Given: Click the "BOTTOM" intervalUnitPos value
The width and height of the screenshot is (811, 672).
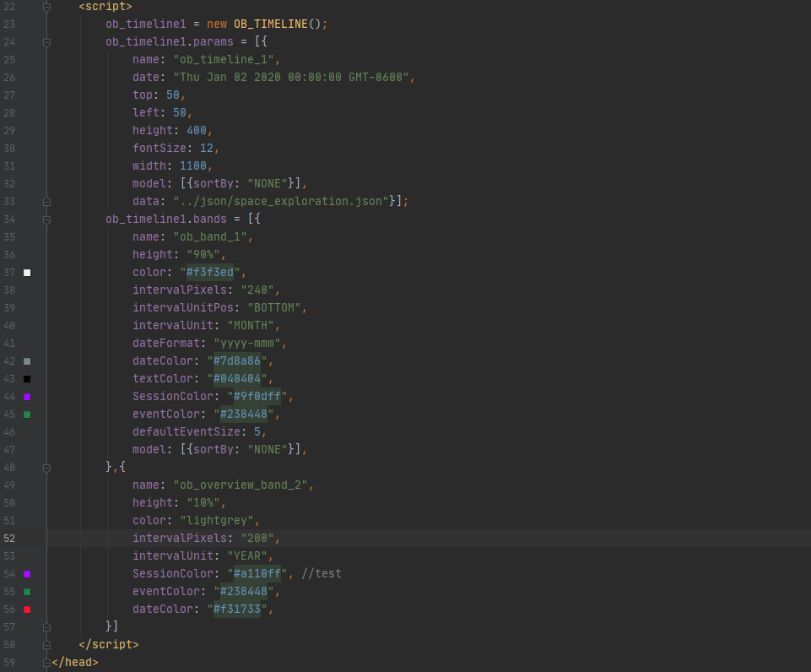Looking at the screenshot, I should [273, 308].
